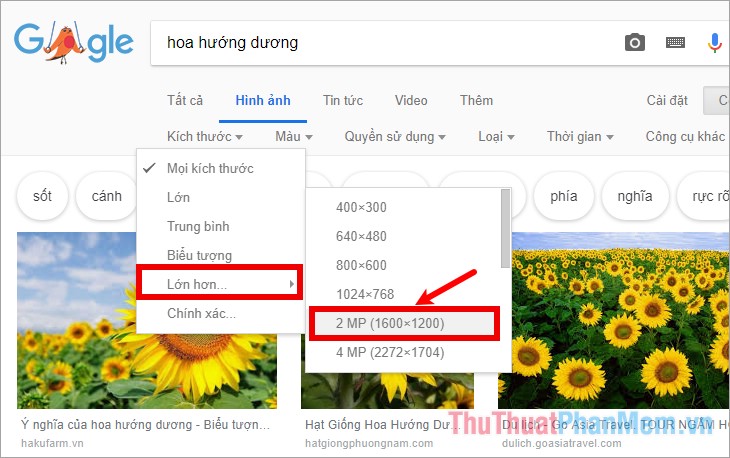Open 'Ý nghĩa của hoa hướng dương' result title
The image size is (730, 458).
pos(145,424)
